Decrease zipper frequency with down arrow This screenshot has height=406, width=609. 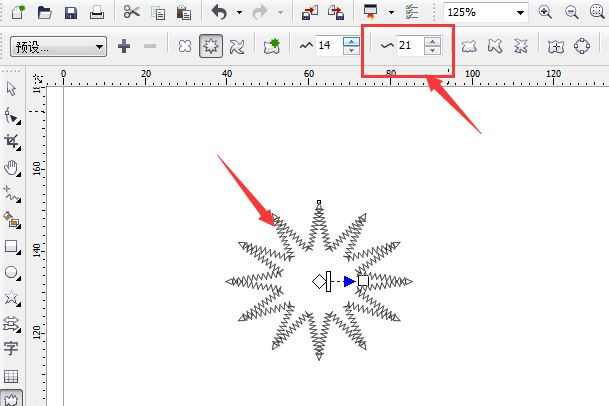[x=432, y=50]
